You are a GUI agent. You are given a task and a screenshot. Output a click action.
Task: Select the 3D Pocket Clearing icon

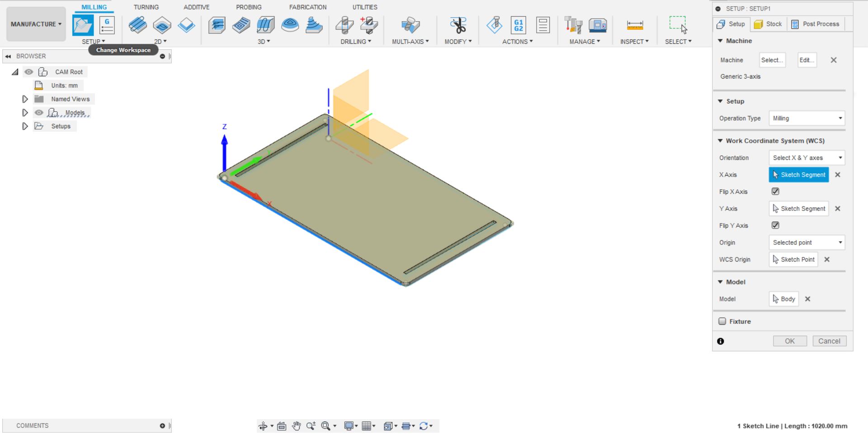pos(241,25)
